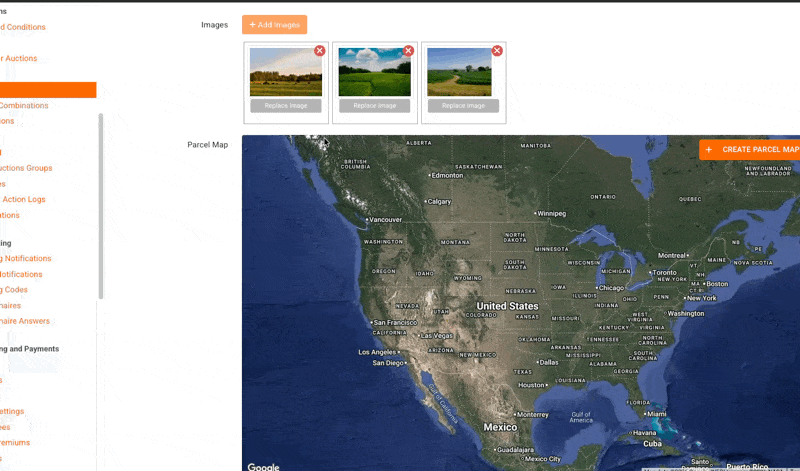The width and height of the screenshot is (800, 471).
Task: Open the first field image thumbnail
Action: tap(285, 72)
